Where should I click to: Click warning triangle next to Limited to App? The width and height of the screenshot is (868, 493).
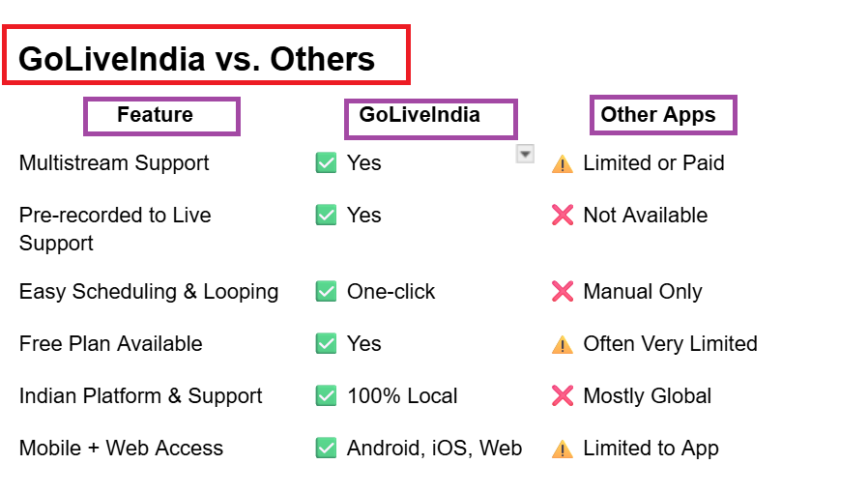click(563, 449)
